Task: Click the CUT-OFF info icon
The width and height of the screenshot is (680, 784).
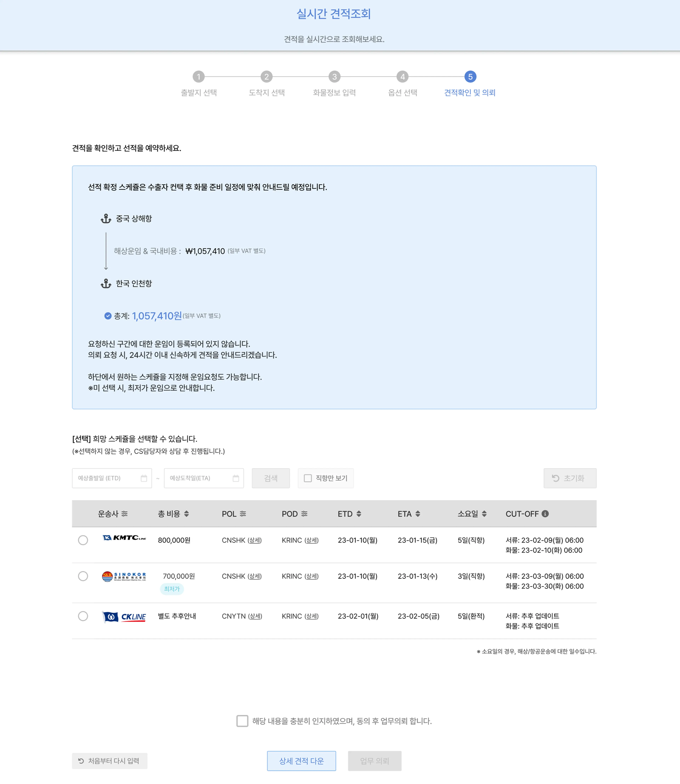Action: click(x=545, y=513)
